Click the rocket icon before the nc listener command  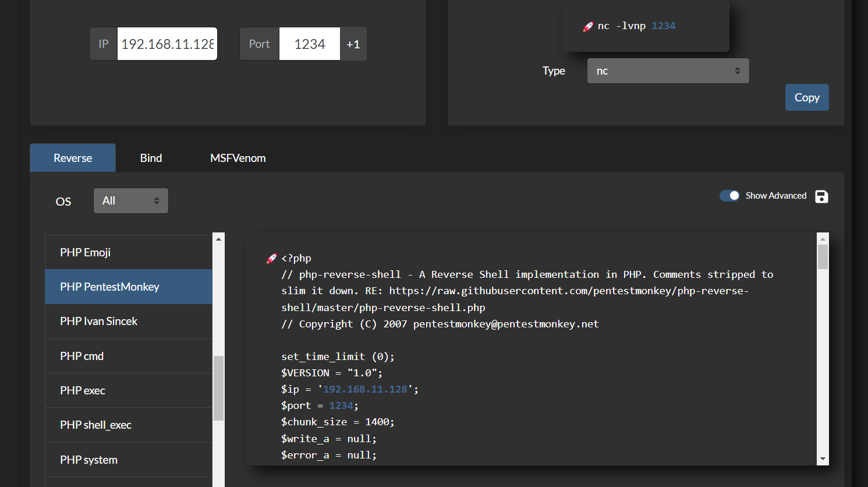coord(588,26)
